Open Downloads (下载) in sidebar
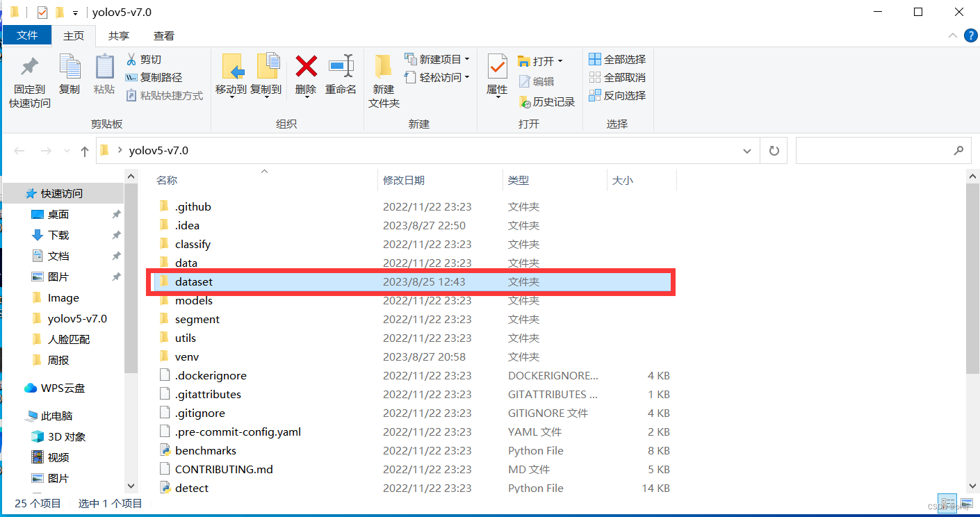980x517 pixels. 58,235
